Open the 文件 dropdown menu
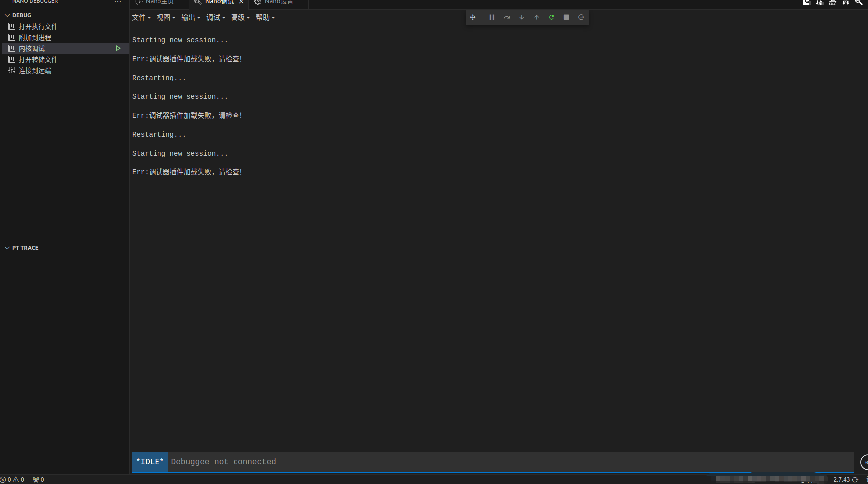The height and width of the screenshot is (484, 868). [141, 18]
